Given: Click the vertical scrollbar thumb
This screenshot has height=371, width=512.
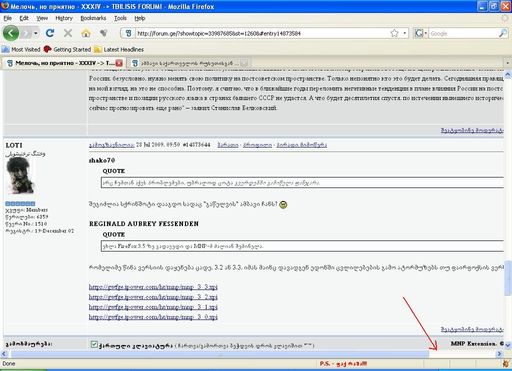Looking at the screenshot, I should pos(508,278).
